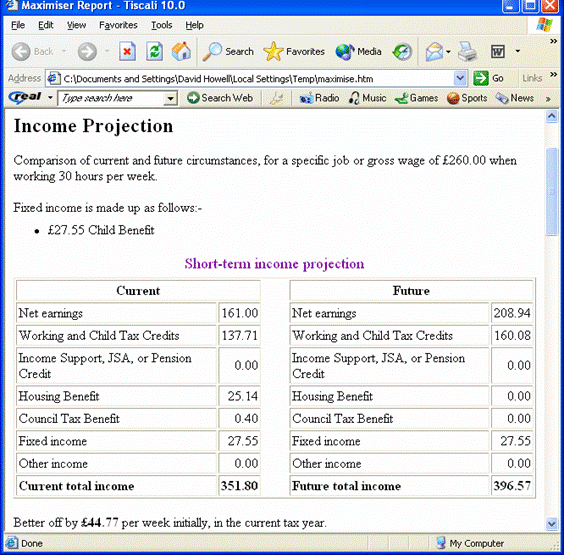
Task: Expand the Links toolbar chevron
Action: (x=553, y=74)
